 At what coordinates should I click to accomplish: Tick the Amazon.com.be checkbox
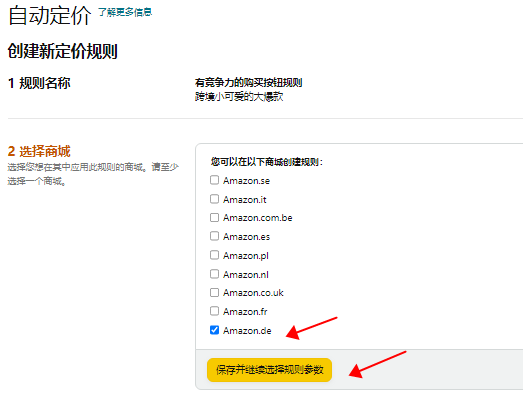[214, 218]
